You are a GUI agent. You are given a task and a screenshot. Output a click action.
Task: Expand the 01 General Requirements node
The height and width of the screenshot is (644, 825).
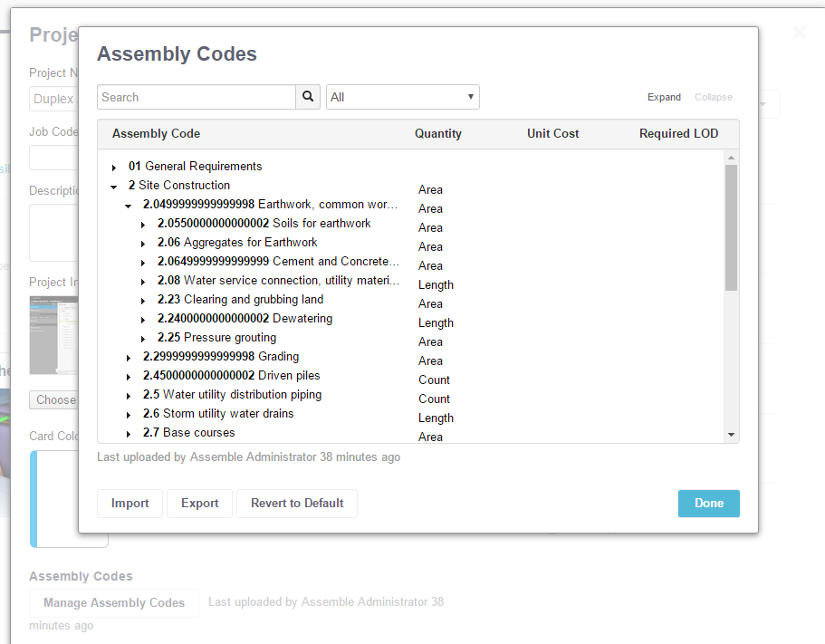pos(114,168)
